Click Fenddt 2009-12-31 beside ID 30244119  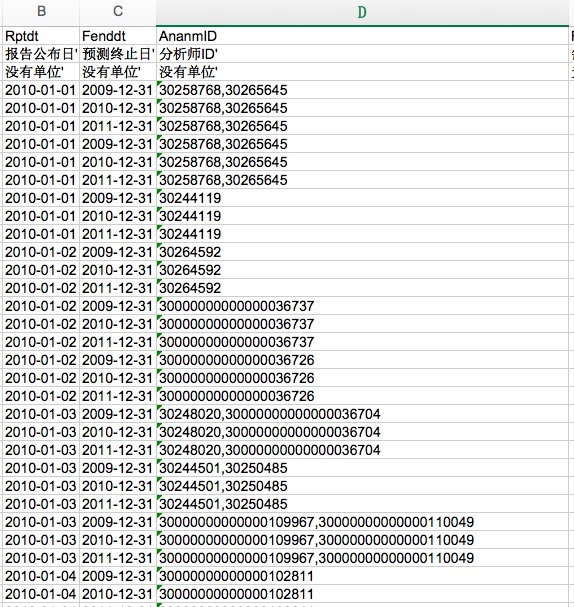(118, 198)
